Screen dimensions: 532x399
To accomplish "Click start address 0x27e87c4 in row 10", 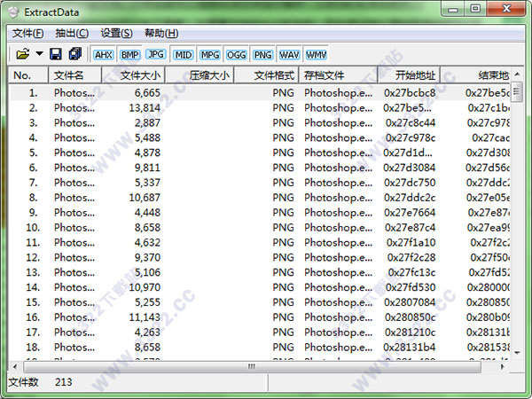I will [x=410, y=227].
